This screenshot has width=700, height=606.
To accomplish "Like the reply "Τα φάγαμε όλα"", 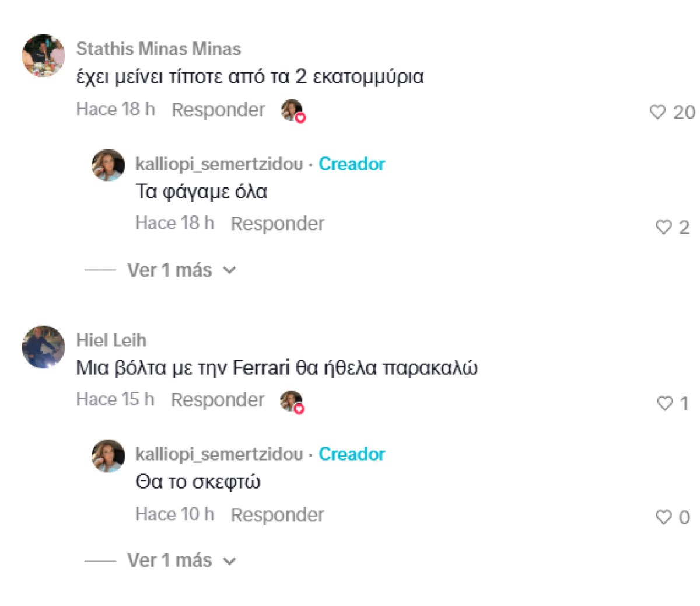I will pyautogui.click(x=663, y=227).
